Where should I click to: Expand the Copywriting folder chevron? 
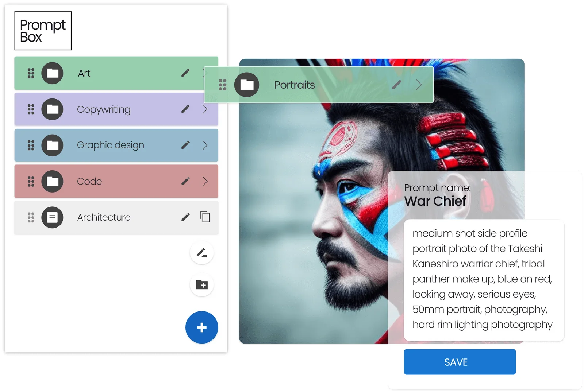coord(205,109)
